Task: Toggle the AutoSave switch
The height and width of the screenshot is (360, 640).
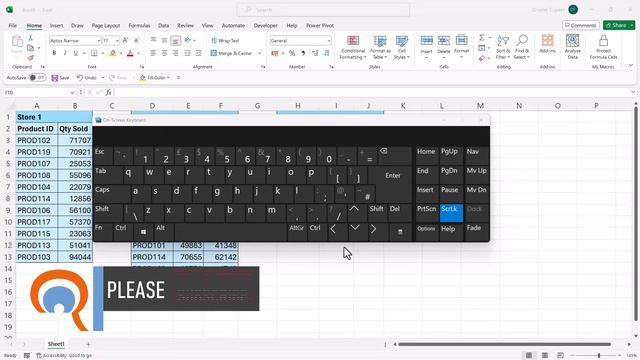Action: click(37, 78)
